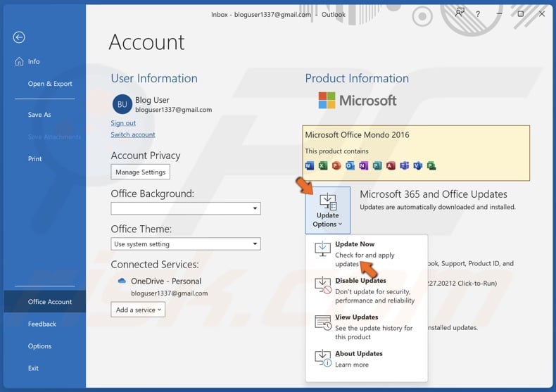Click the Teams app icon
This screenshot has width=556, height=392.
tap(405, 166)
